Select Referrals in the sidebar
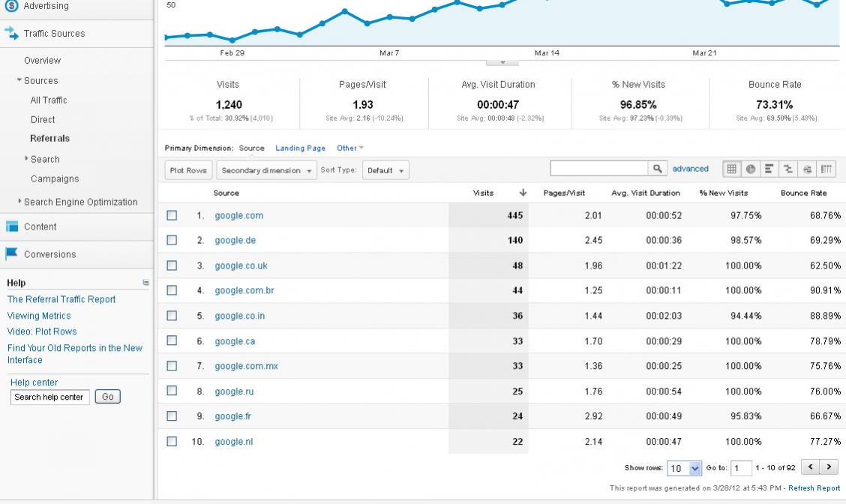 49,138
